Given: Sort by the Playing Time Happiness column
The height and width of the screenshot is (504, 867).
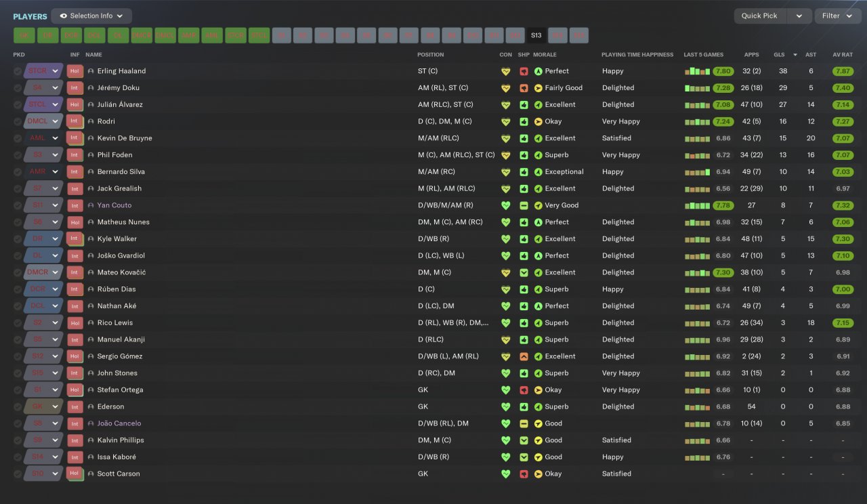Looking at the screenshot, I should pyautogui.click(x=637, y=55).
